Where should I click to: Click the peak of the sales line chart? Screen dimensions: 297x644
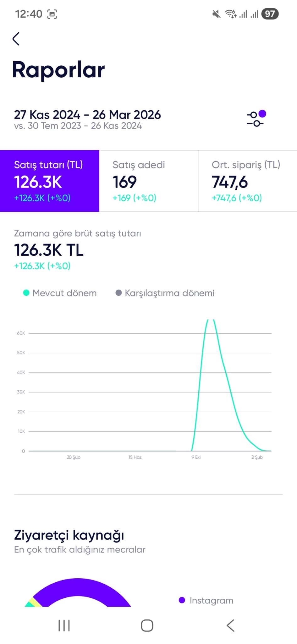(210, 321)
